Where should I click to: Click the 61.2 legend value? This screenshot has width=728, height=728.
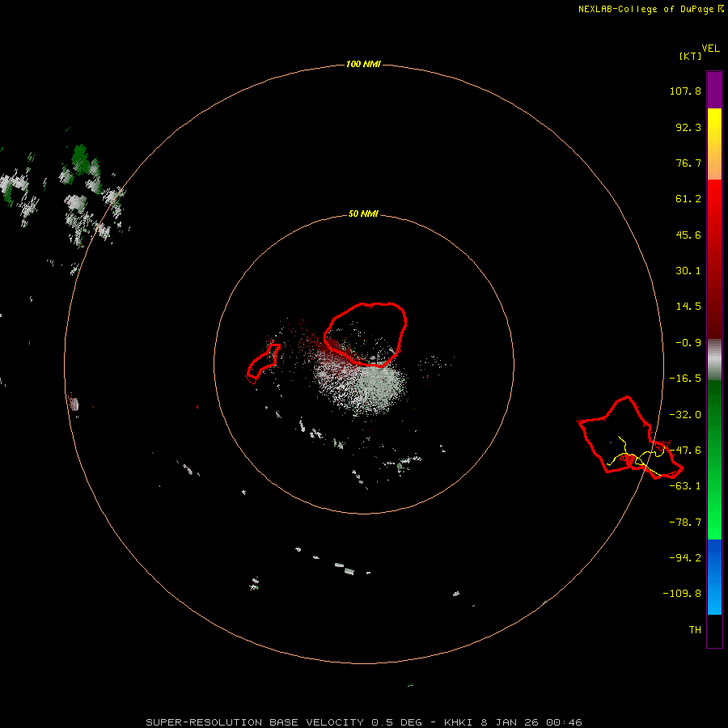pos(688,199)
